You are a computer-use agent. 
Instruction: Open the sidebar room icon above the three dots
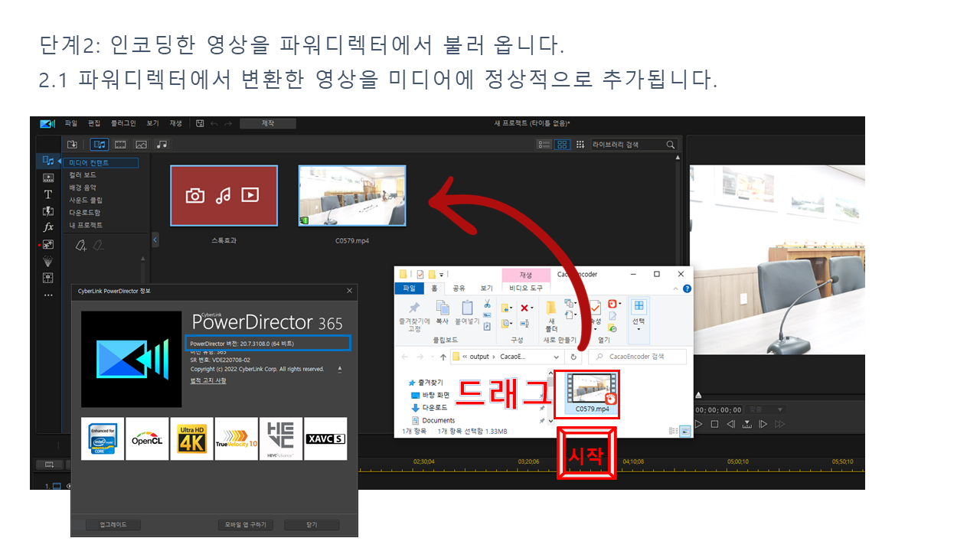48,278
